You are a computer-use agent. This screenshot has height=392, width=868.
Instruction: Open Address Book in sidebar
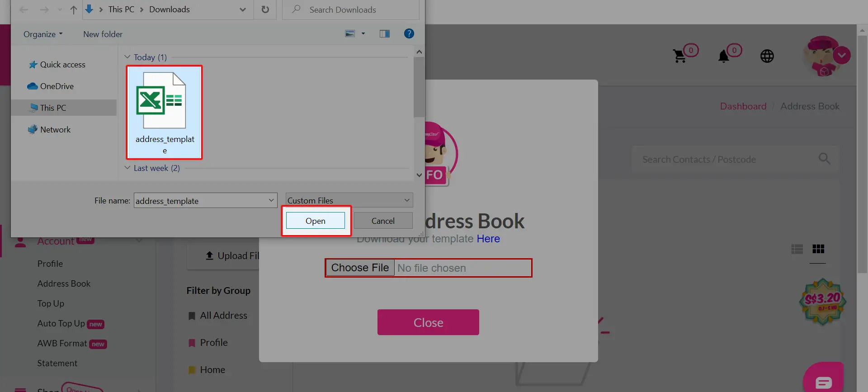tap(64, 283)
